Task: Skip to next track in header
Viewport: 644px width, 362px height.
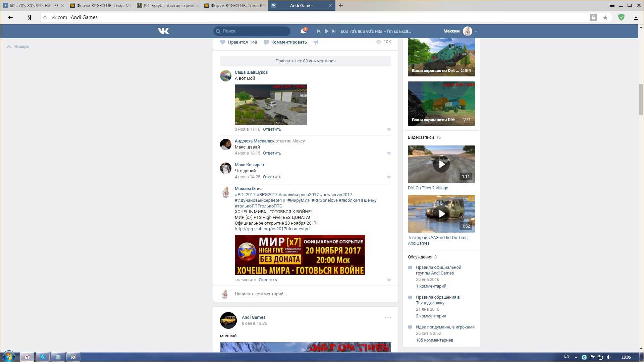Action: 334,31
